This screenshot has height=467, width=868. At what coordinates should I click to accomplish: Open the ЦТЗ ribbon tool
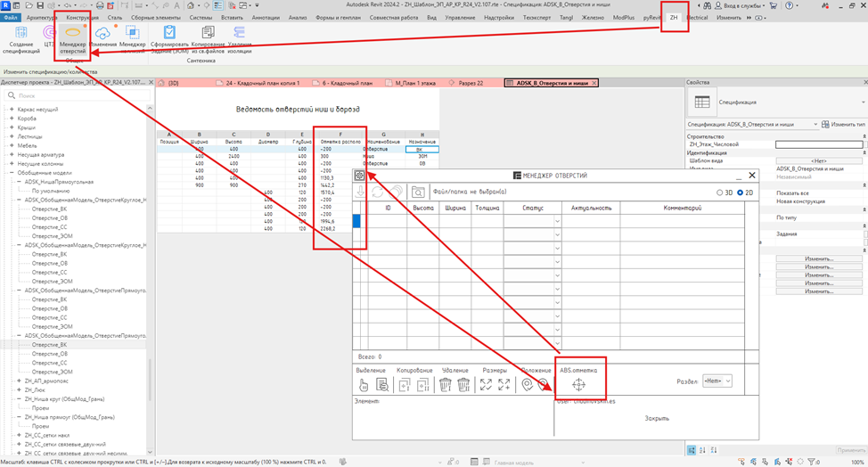(x=49, y=37)
